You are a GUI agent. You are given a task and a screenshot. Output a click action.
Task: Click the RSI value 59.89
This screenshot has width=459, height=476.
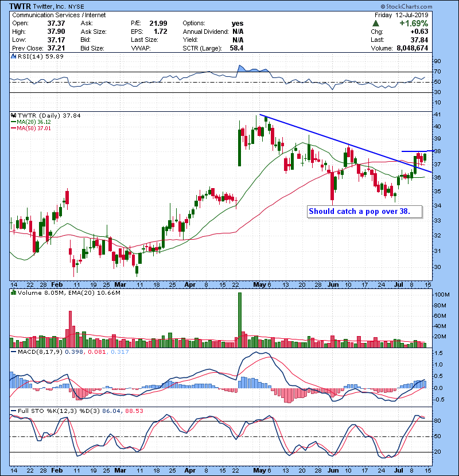[55, 56]
